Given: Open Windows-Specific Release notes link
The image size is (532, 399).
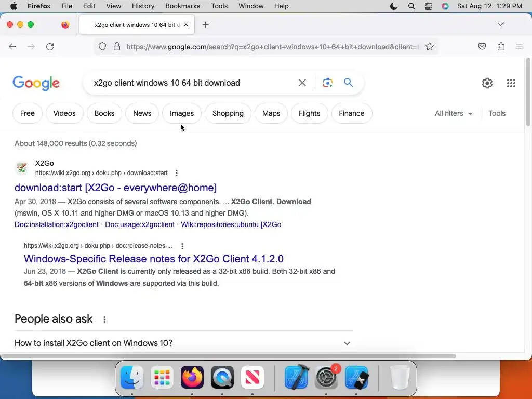Looking at the screenshot, I should point(153,259).
